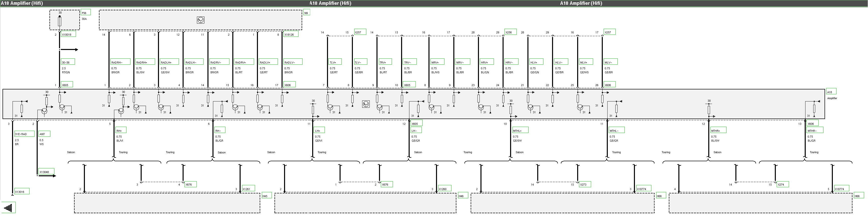Viewport: 868px width, 221px height.
Task: Select the MLV- signal label
Action: tap(611, 62)
